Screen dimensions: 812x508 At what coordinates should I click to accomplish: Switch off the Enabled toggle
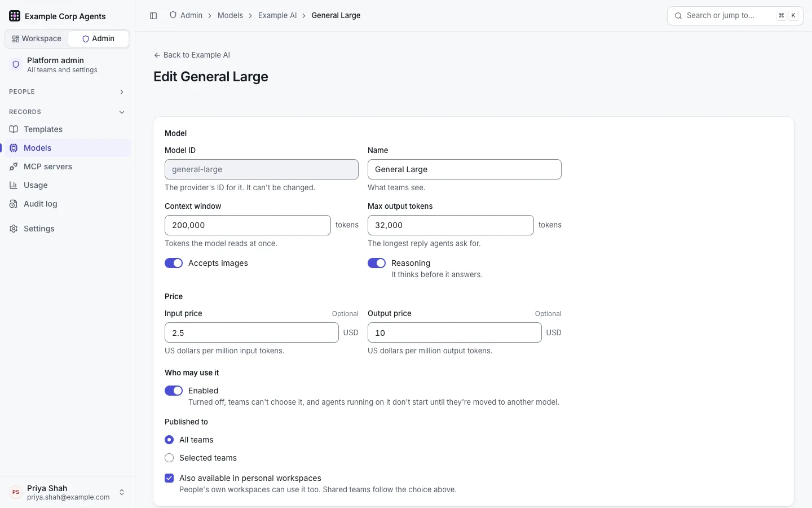click(x=174, y=391)
